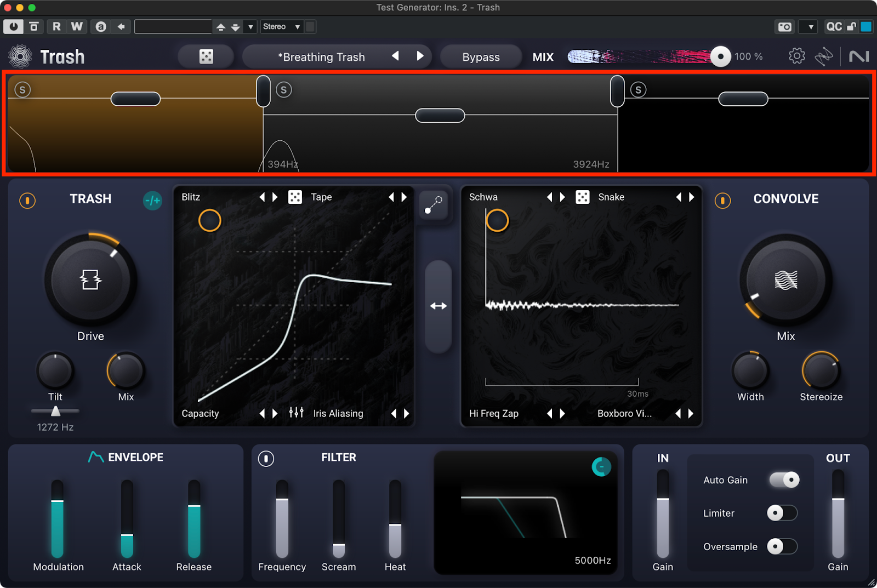Click the circled 'a' button in host toolbar
The height and width of the screenshot is (588, 877).
click(x=101, y=26)
